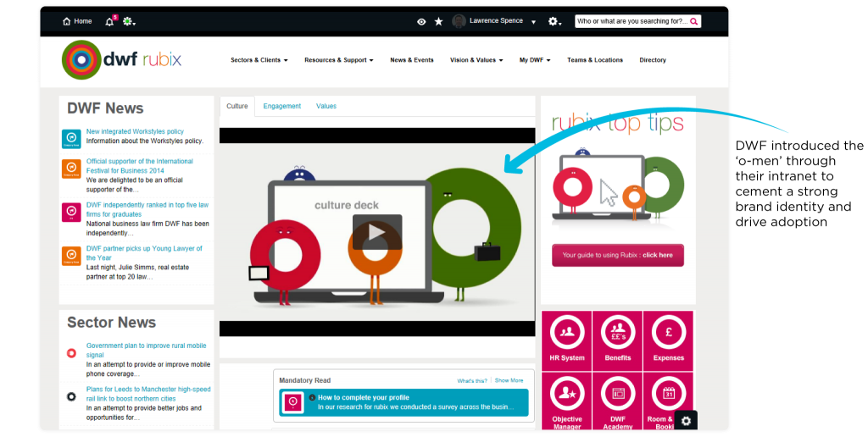This screenshot has width=868, height=437.
Task: Play the culture deck video
Action: 377,232
